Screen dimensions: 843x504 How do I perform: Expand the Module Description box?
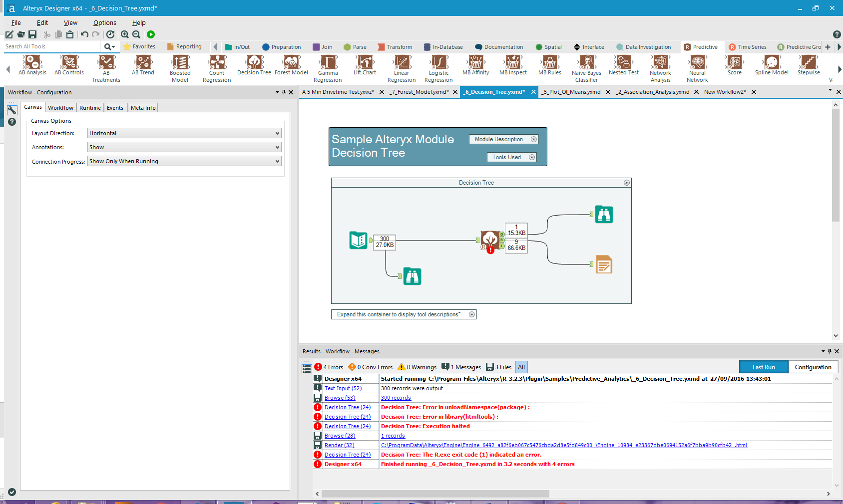click(534, 140)
